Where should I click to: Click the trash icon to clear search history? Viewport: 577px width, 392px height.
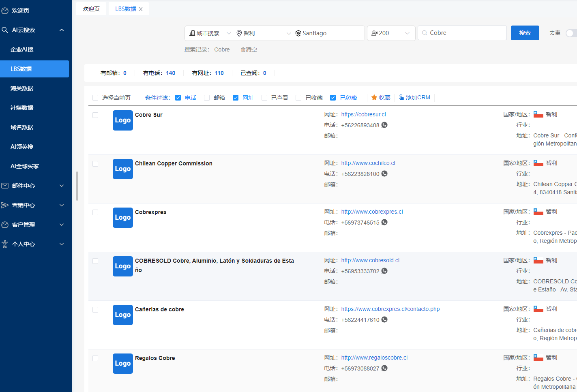[243, 49]
